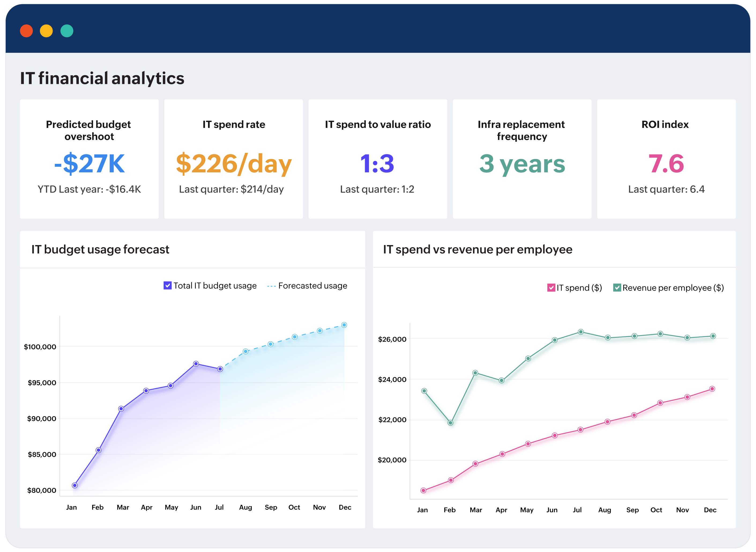
Task: Click 'YTD Last year: -$16.4K' text
Action: click(89, 189)
